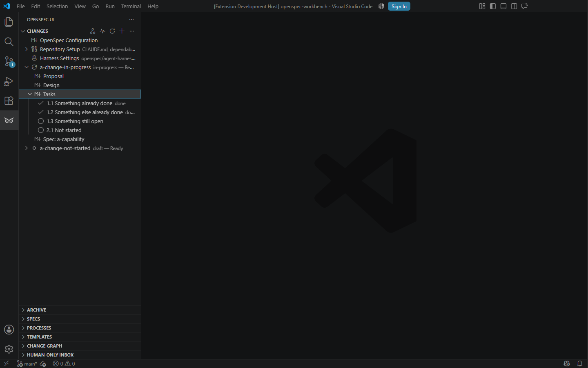Open the Terminal menu
This screenshot has height=368, width=588.
(131, 6)
